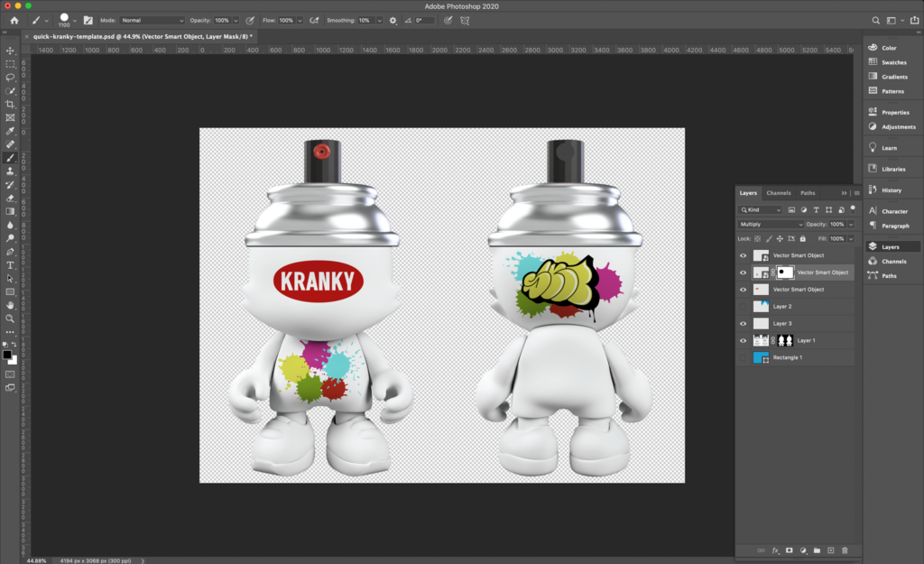Click the foreground color swatch
The width and height of the screenshot is (924, 564).
tap(7, 355)
